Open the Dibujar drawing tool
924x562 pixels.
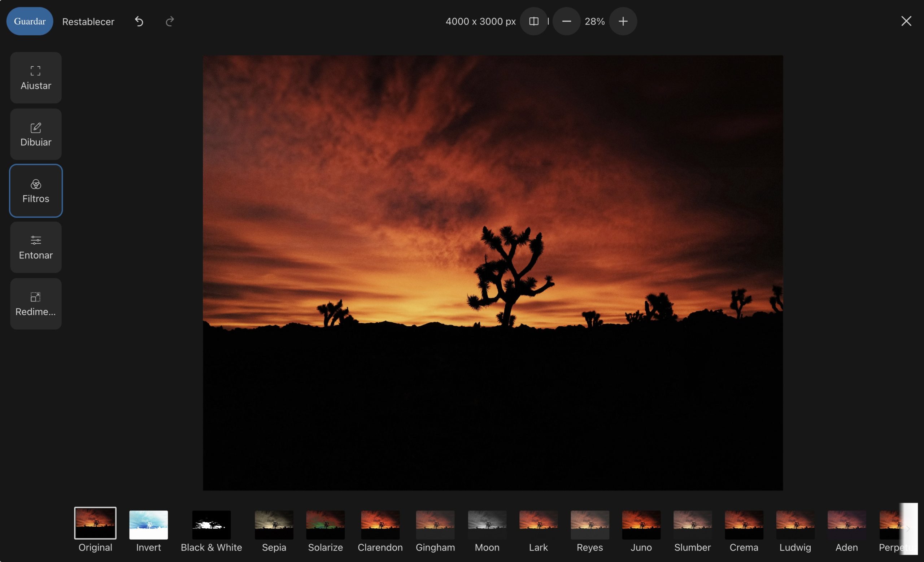(36, 134)
